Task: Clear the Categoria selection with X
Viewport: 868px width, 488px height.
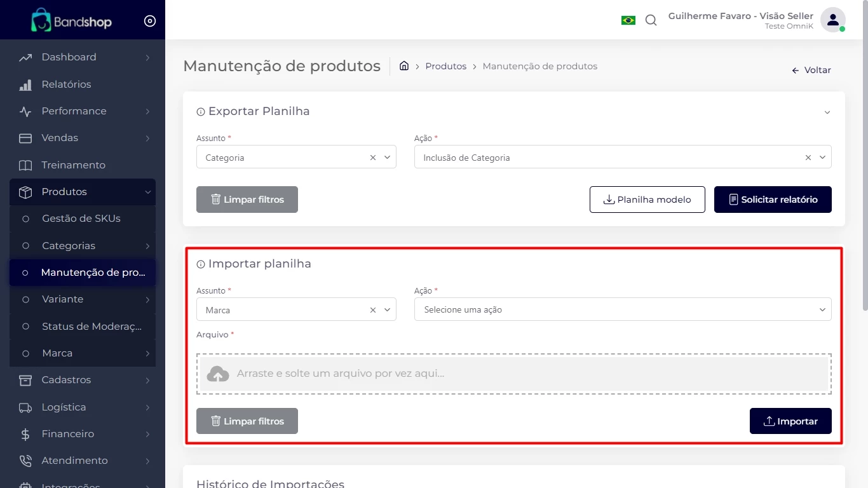Action: [373, 158]
